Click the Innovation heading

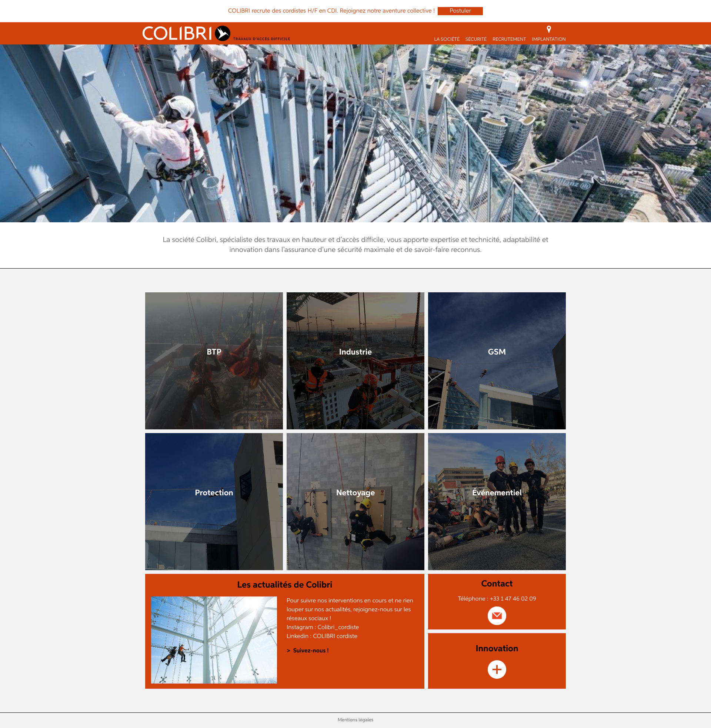[x=497, y=648]
